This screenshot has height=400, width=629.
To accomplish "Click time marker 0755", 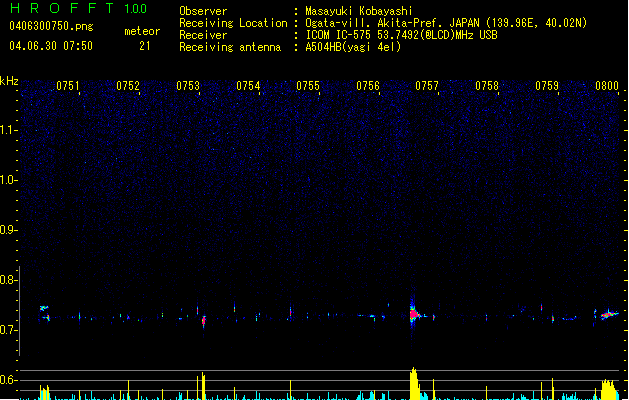I will (x=308, y=86).
